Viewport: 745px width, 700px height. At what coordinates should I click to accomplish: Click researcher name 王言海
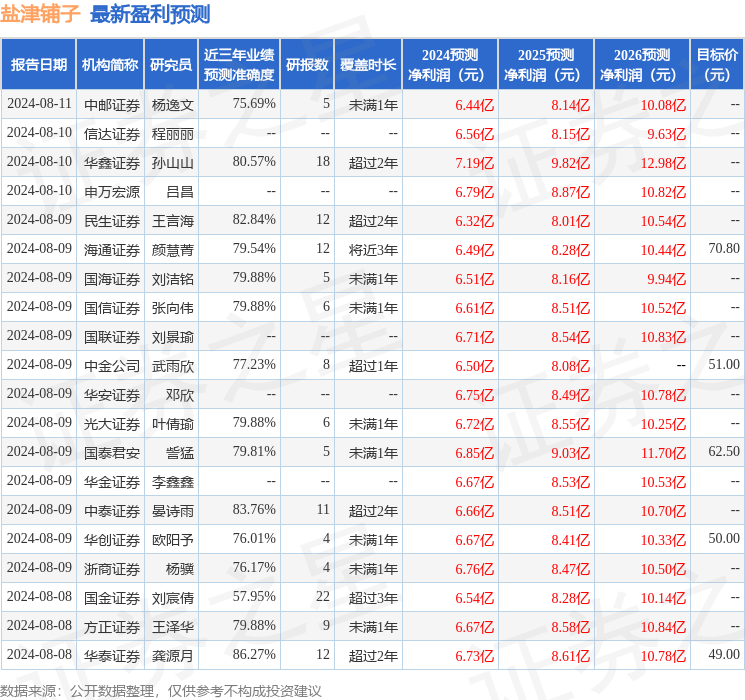[x=172, y=221]
